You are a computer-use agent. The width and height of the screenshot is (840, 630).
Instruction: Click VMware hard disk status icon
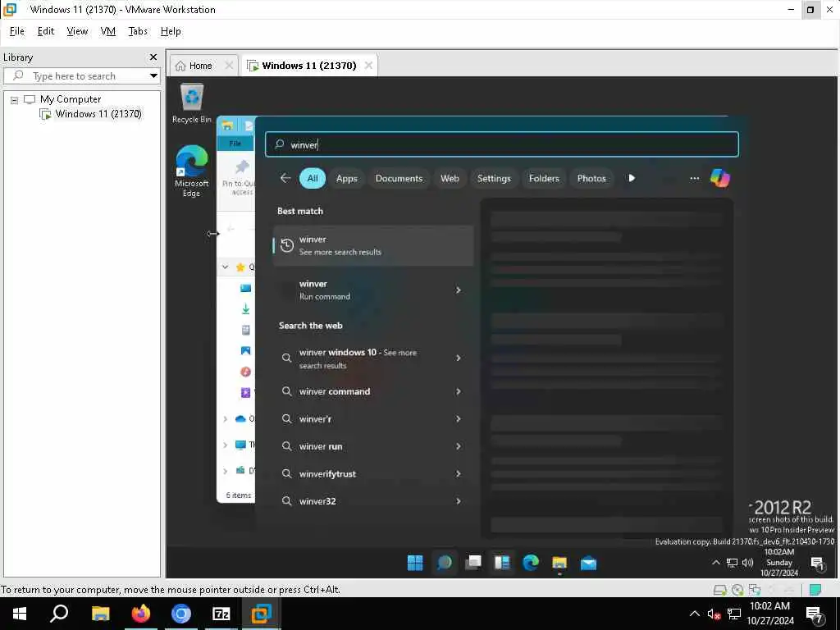[x=720, y=590]
